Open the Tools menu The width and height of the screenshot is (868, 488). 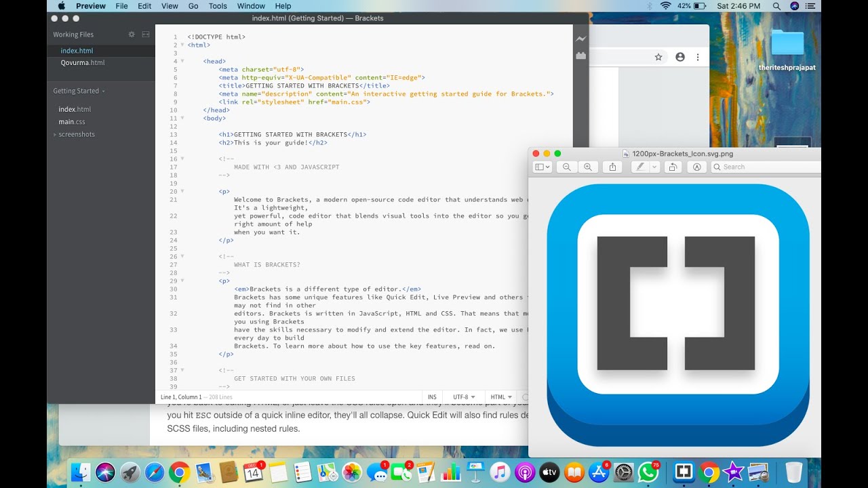218,6
